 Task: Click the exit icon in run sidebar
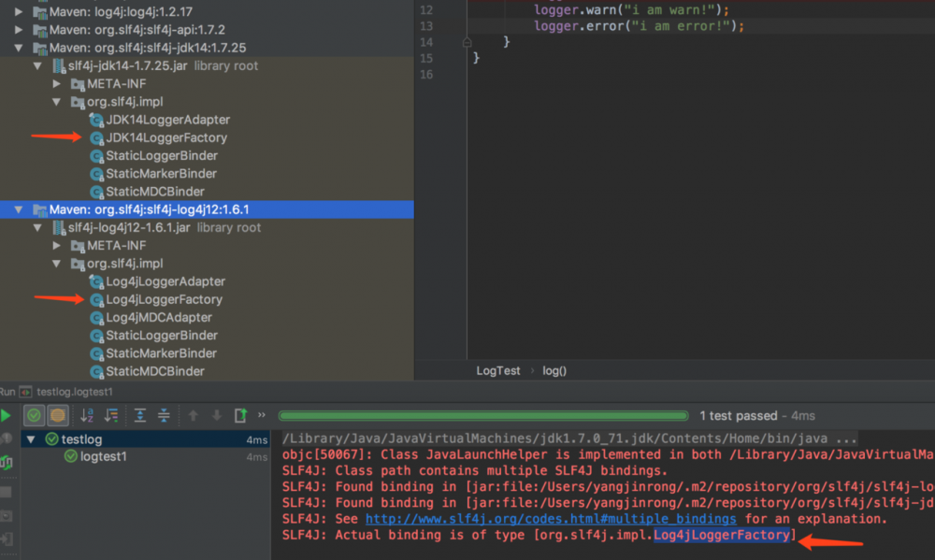(6, 539)
